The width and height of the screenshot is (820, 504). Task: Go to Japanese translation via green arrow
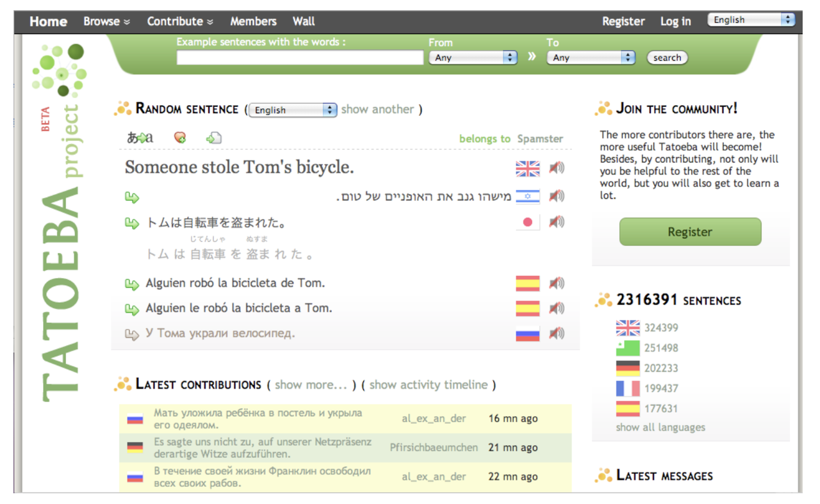(132, 223)
